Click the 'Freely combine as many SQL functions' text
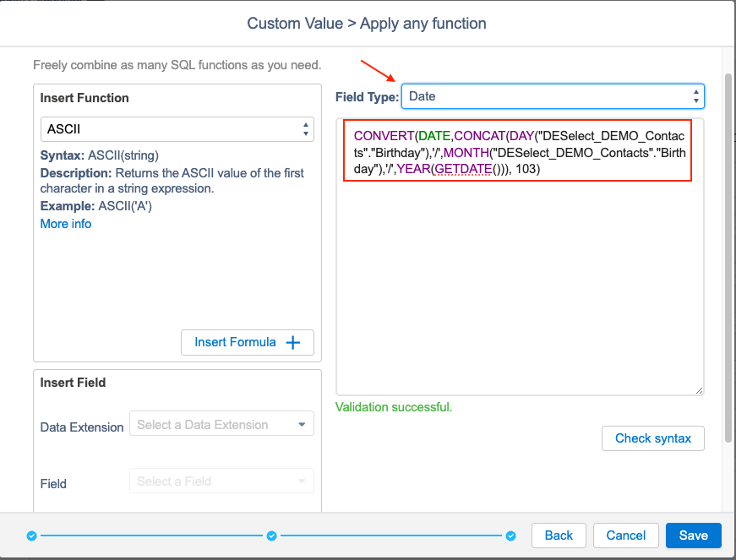Image resolution: width=736 pixels, height=560 pixels. [x=177, y=65]
